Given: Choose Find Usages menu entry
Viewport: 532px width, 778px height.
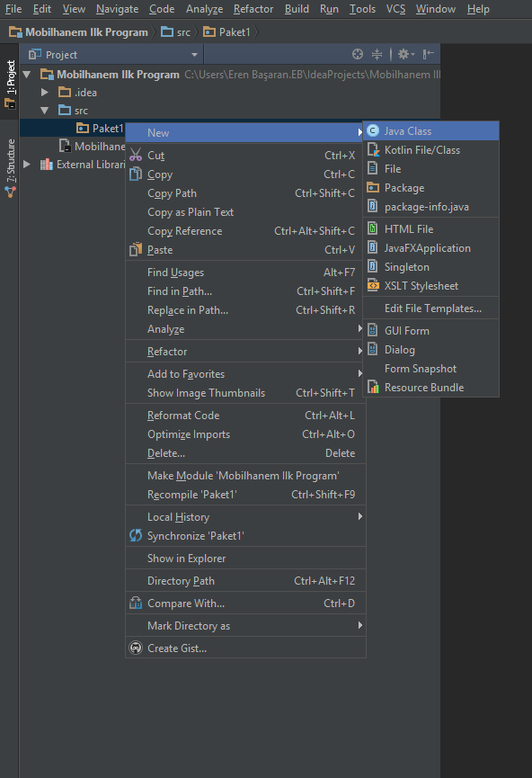Looking at the screenshot, I should coord(246,272).
